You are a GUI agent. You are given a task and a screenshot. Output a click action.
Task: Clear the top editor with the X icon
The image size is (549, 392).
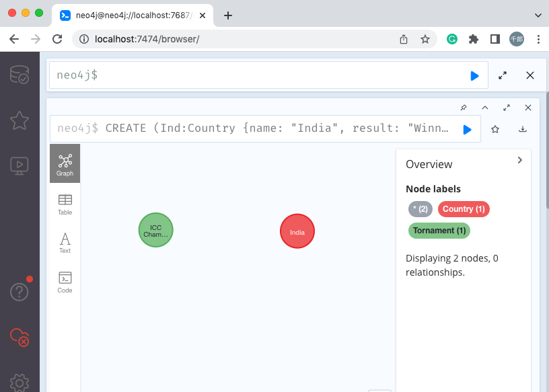(530, 75)
